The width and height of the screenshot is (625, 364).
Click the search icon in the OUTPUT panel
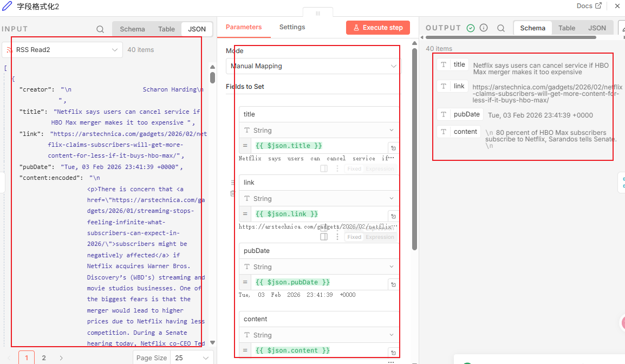(x=501, y=28)
